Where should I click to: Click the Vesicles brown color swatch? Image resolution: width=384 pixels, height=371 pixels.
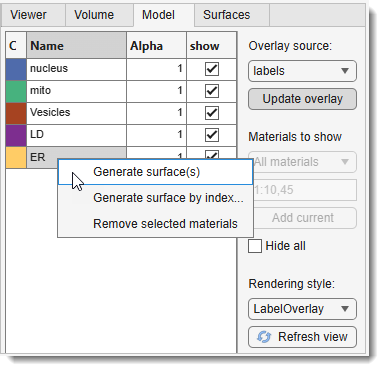coord(16,113)
